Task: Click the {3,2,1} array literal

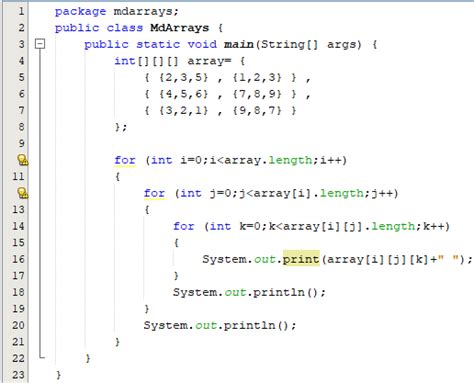Action: pos(184,110)
